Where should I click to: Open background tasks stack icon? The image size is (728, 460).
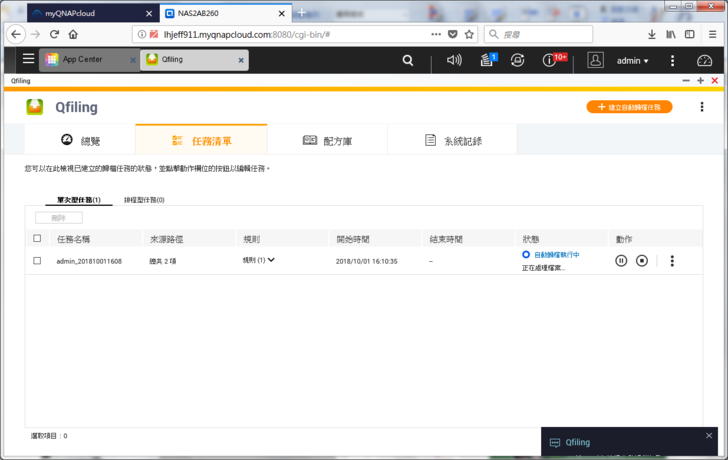tap(486, 60)
